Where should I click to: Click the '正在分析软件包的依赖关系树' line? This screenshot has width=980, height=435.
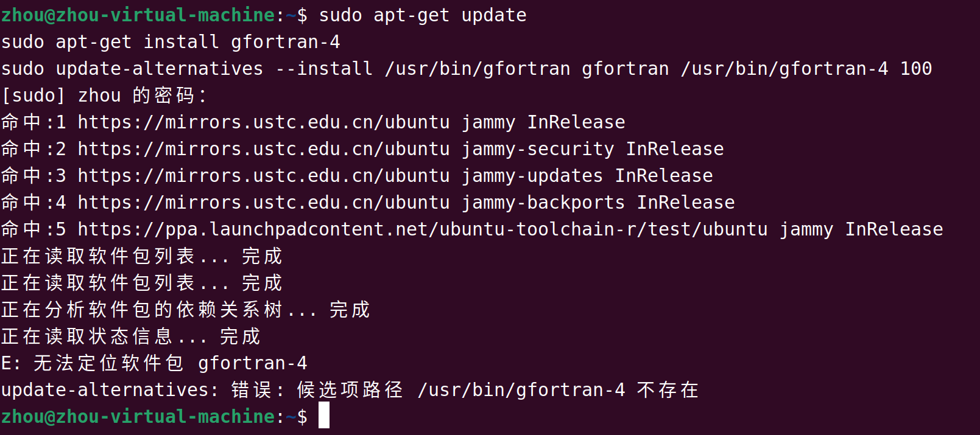coord(141,310)
